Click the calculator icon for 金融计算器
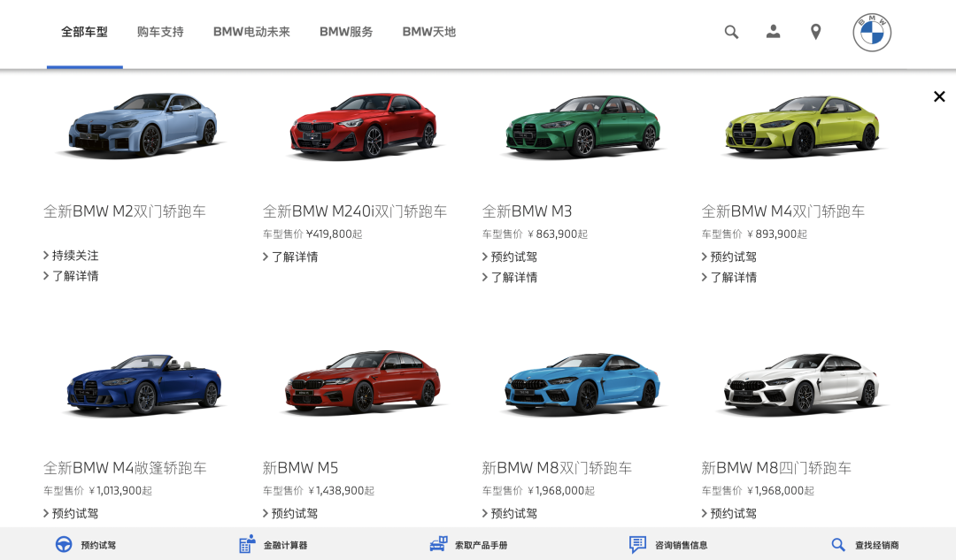This screenshot has width=956, height=560. click(246, 544)
